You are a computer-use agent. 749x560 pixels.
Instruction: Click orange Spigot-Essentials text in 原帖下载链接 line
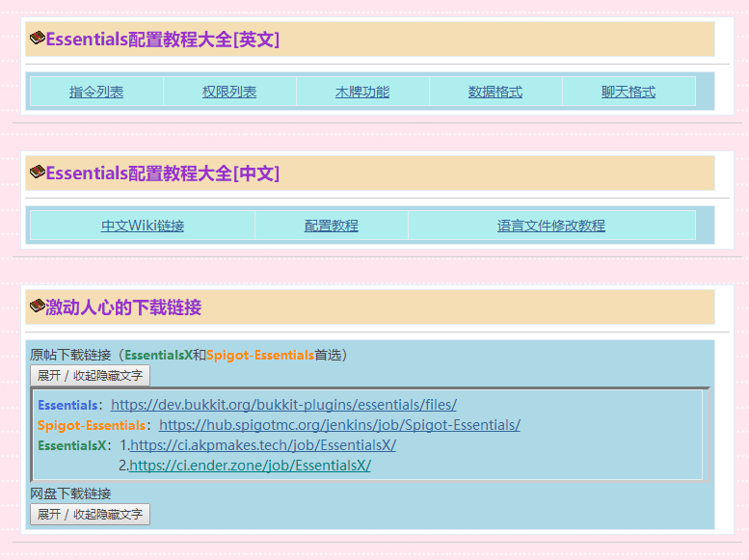click(260, 355)
